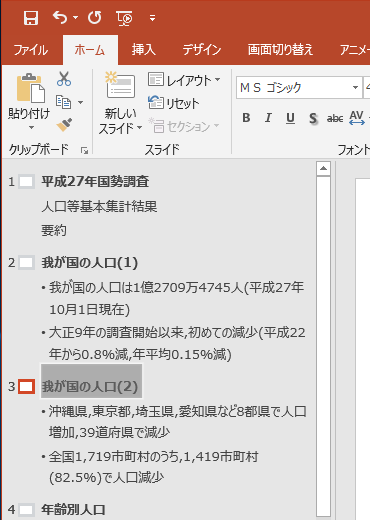Click the 貼り付け paste clipboard icon
This screenshot has height=520, width=370.
pos(30,88)
